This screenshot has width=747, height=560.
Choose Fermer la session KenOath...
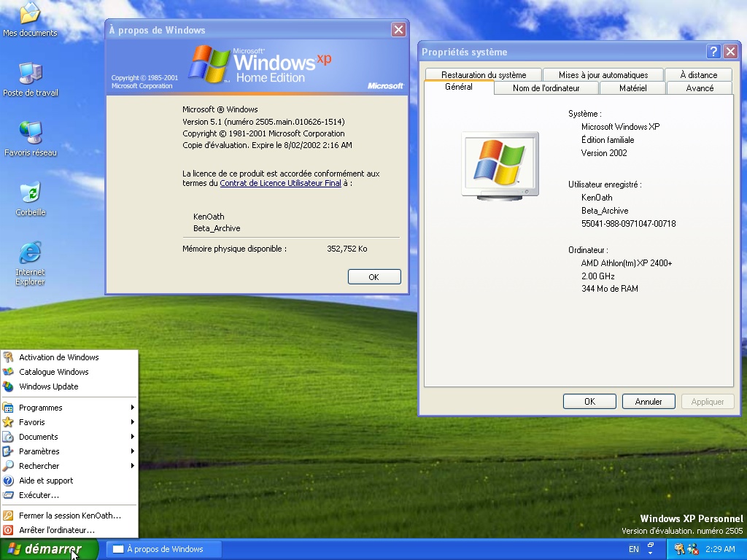tap(69, 516)
